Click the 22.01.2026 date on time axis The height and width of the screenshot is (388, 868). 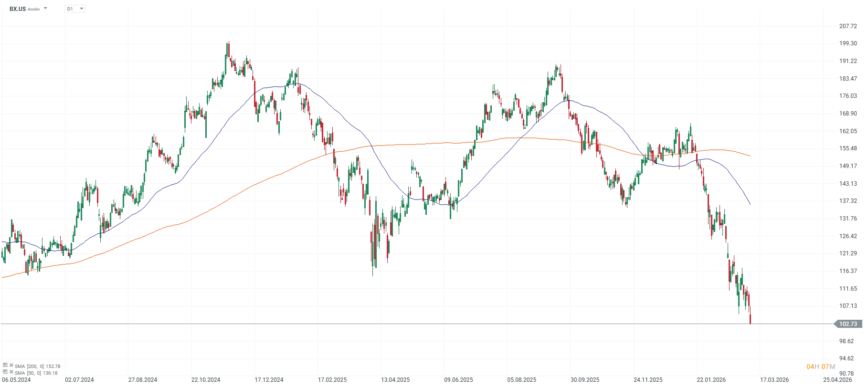click(x=711, y=380)
